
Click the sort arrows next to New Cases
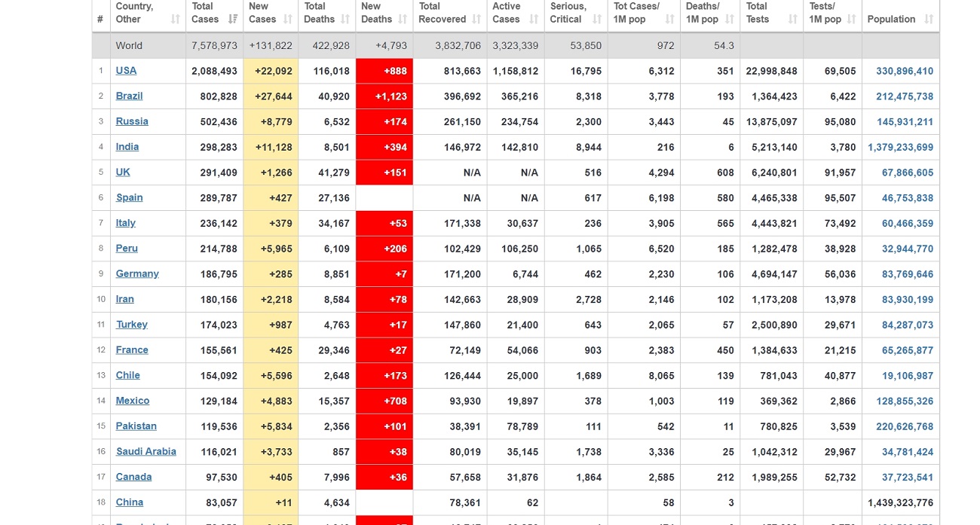[288, 20]
